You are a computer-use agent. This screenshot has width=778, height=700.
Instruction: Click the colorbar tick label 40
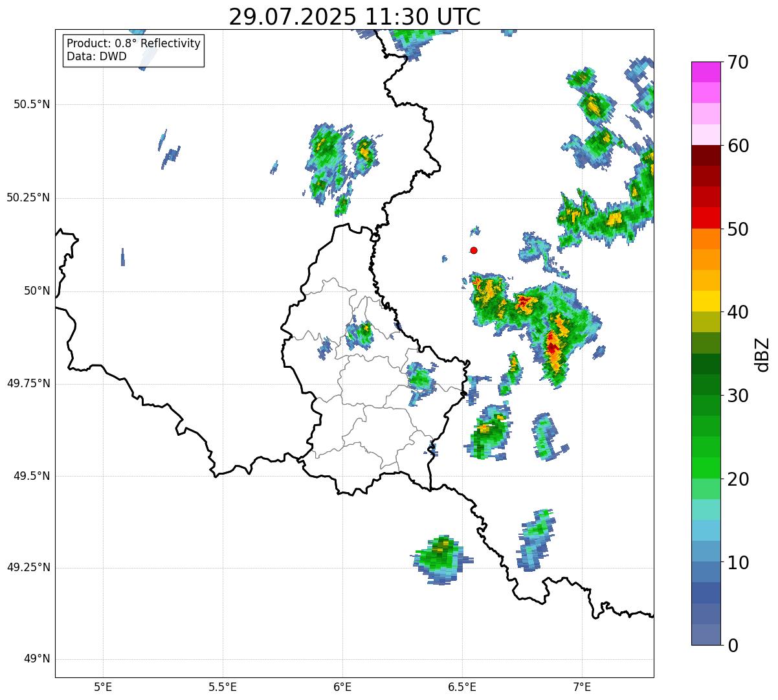click(738, 313)
